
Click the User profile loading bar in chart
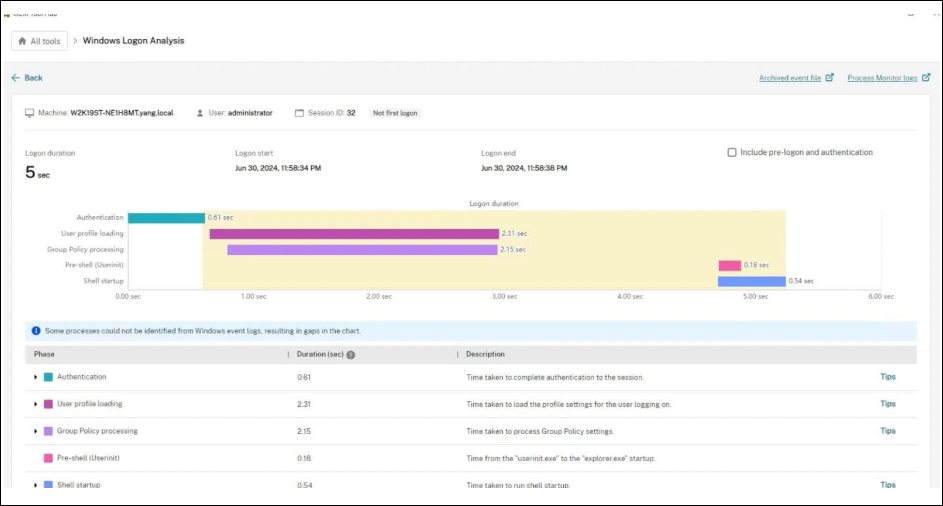tap(353, 234)
